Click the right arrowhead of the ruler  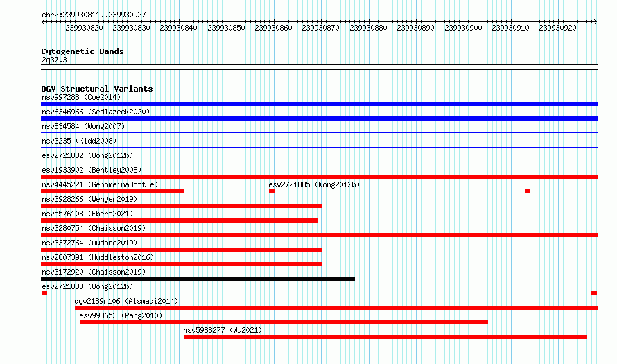point(596,21)
